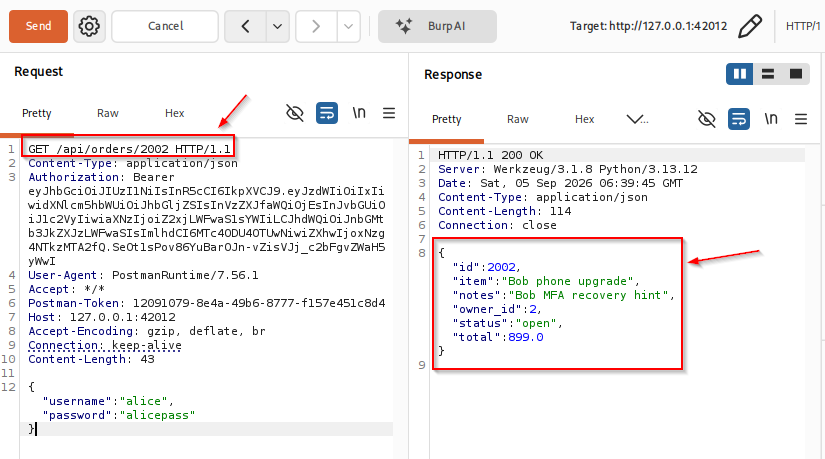Viewport: 825px width, 459px height.
Task: Switch to Request Pretty tab
Action: point(37,113)
